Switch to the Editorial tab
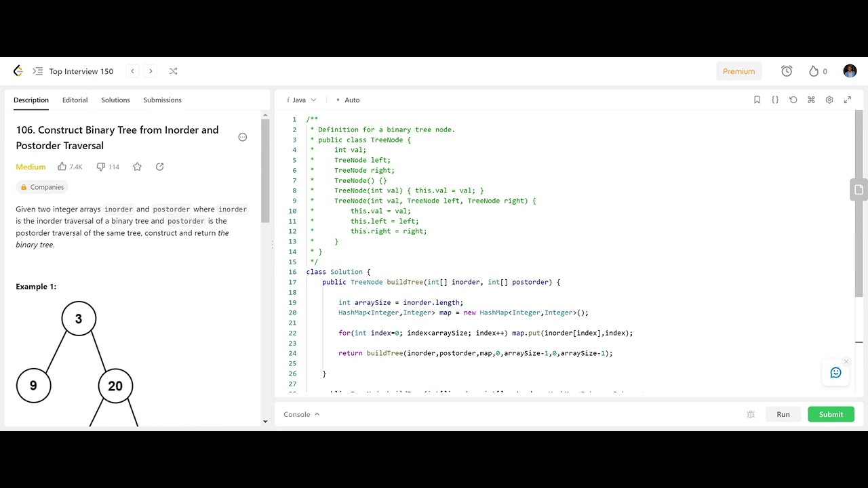Screen dimensions: 868x488 pos(75,100)
